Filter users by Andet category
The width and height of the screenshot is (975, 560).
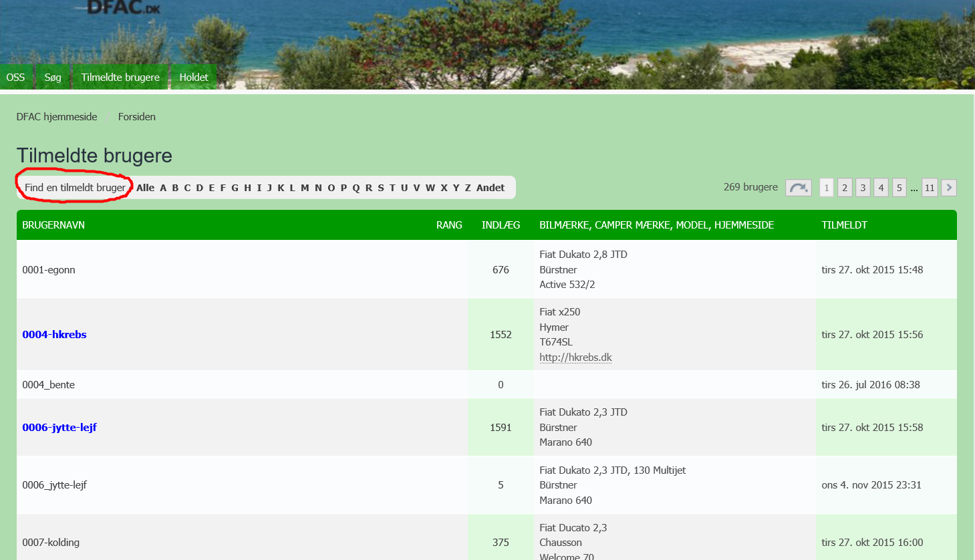pos(491,188)
